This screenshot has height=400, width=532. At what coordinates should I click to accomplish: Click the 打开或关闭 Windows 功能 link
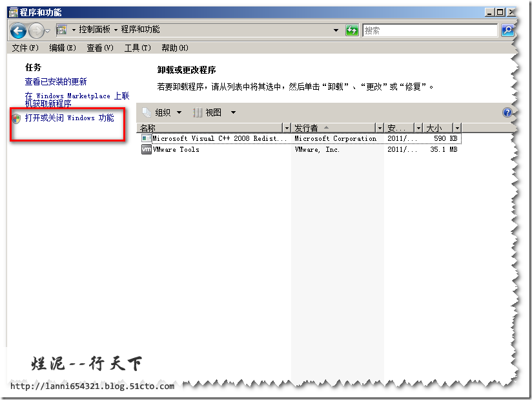tap(69, 118)
